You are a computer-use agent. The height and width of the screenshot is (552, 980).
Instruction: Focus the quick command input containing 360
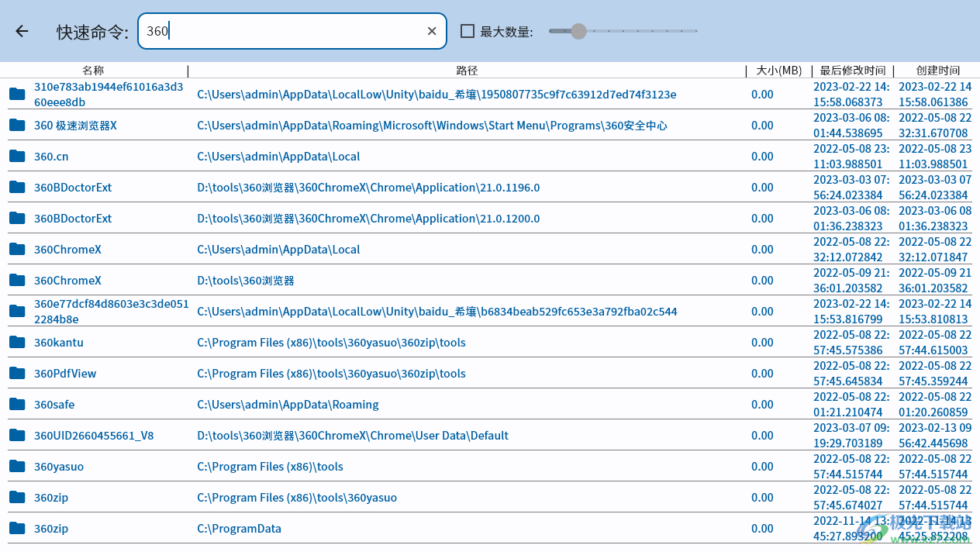pyautogui.click(x=292, y=31)
